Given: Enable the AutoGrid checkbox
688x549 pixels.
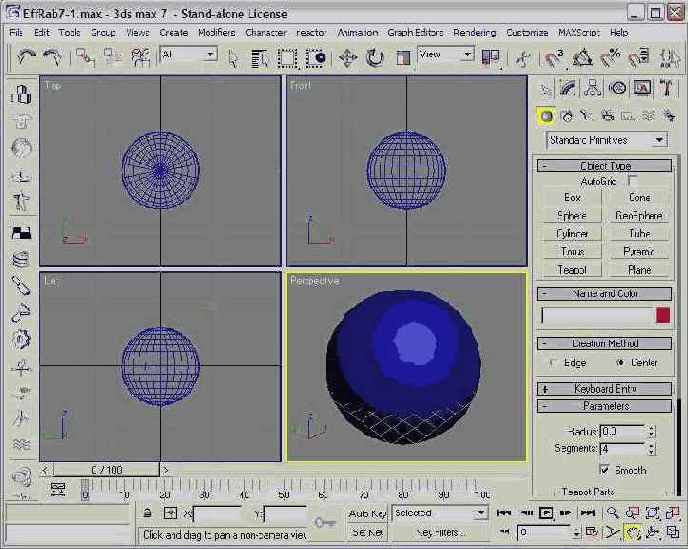Looking at the screenshot, I should pos(632,181).
